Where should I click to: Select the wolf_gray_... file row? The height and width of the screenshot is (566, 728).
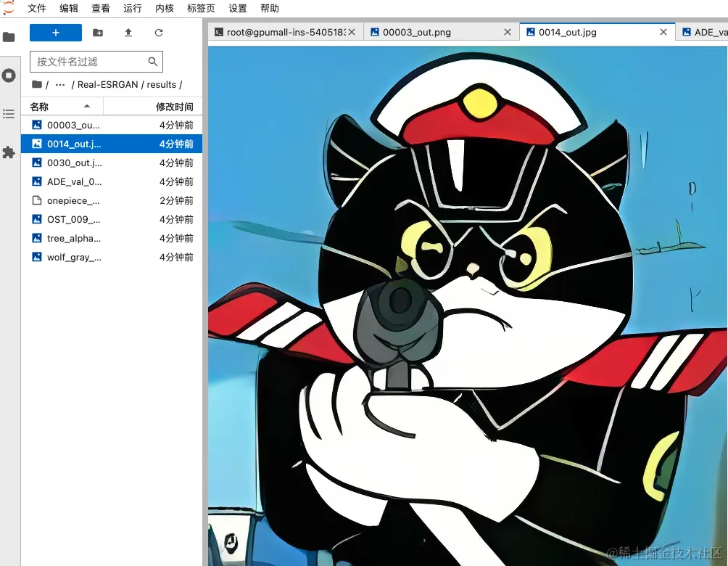click(x=112, y=257)
